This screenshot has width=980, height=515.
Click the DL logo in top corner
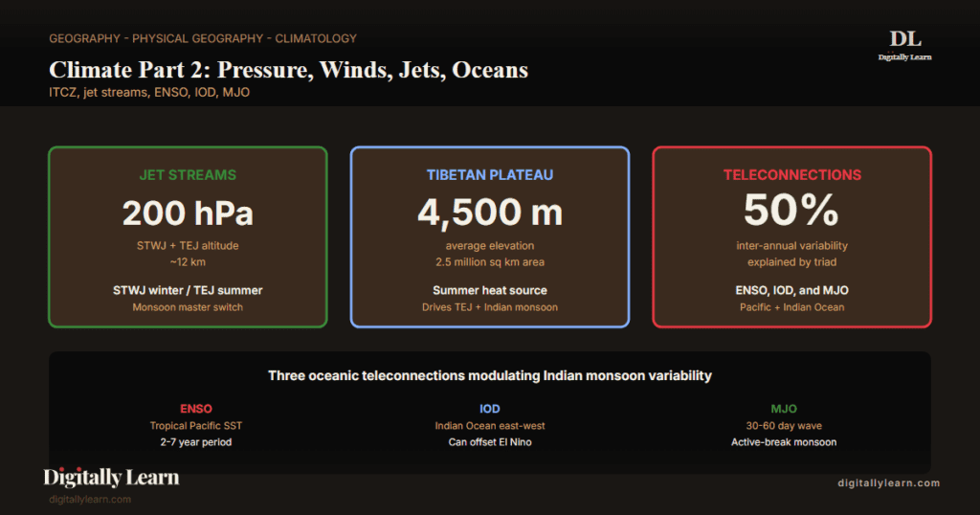(x=904, y=45)
